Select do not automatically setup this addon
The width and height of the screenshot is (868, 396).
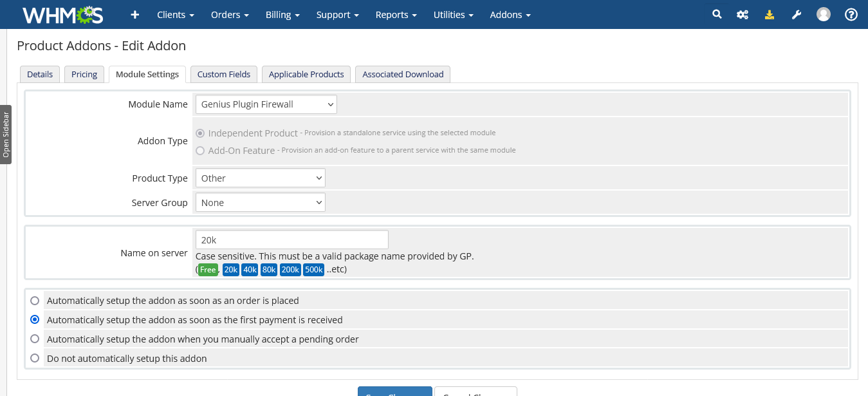(35, 359)
